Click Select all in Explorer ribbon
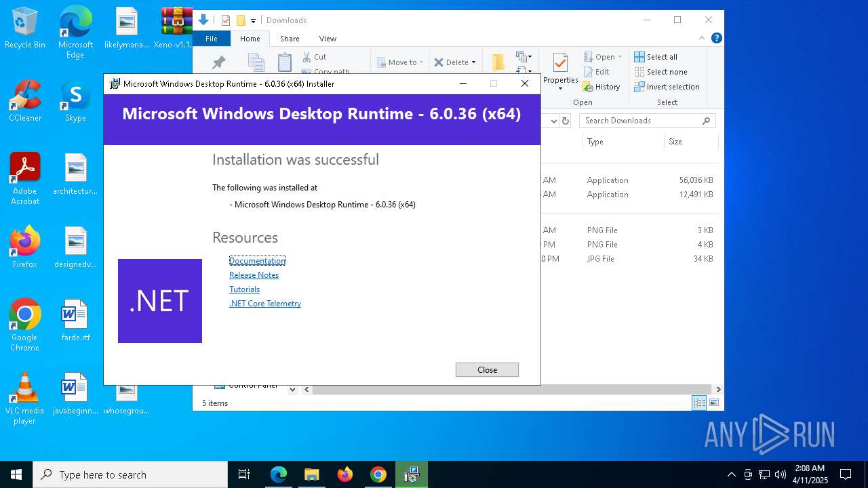The height and width of the screenshot is (488, 868). coord(656,57)
